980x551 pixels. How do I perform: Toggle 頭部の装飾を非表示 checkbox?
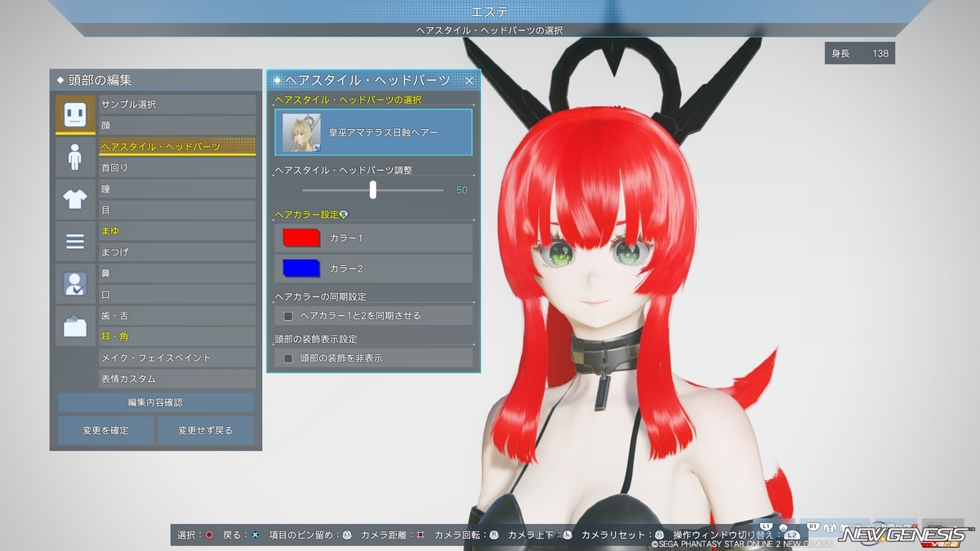click(288, 358)
